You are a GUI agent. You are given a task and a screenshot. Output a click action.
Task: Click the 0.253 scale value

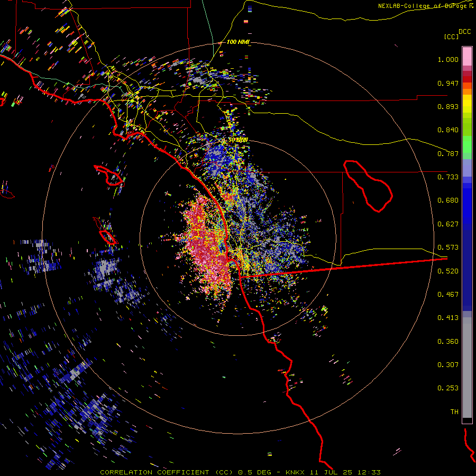tap(448, 388)
